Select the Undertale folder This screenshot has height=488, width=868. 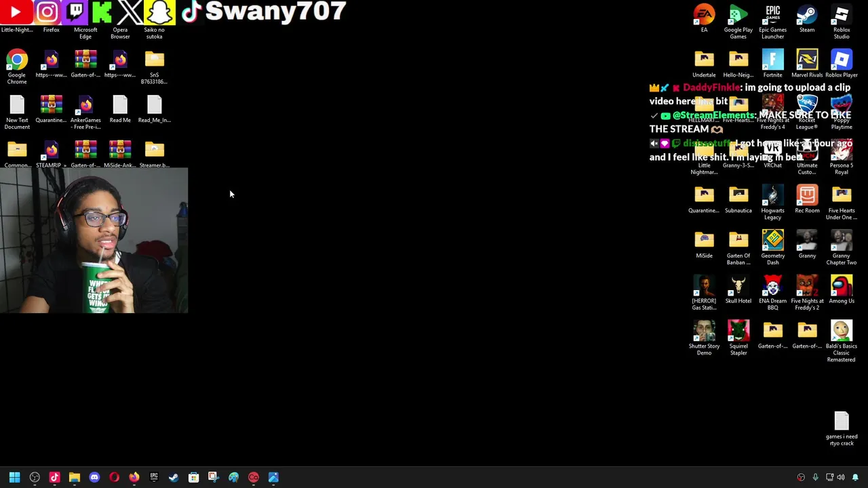pos(704,64)
